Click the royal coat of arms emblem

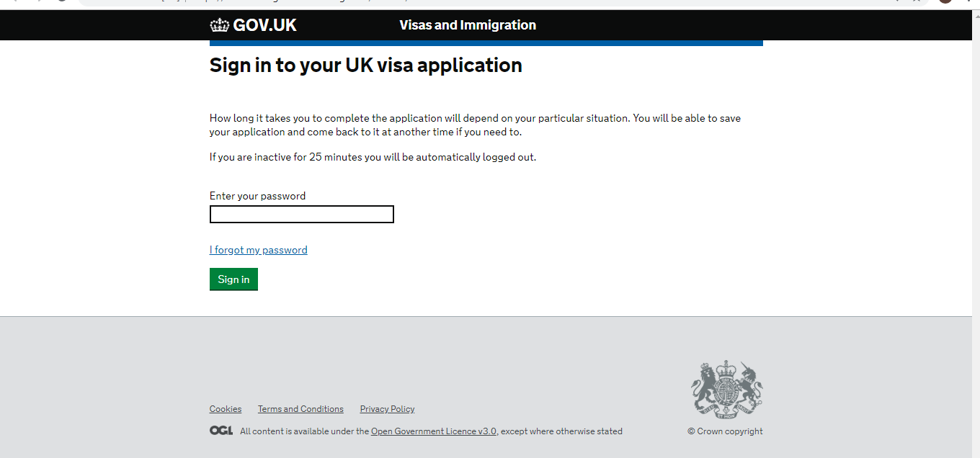(726, 389)
